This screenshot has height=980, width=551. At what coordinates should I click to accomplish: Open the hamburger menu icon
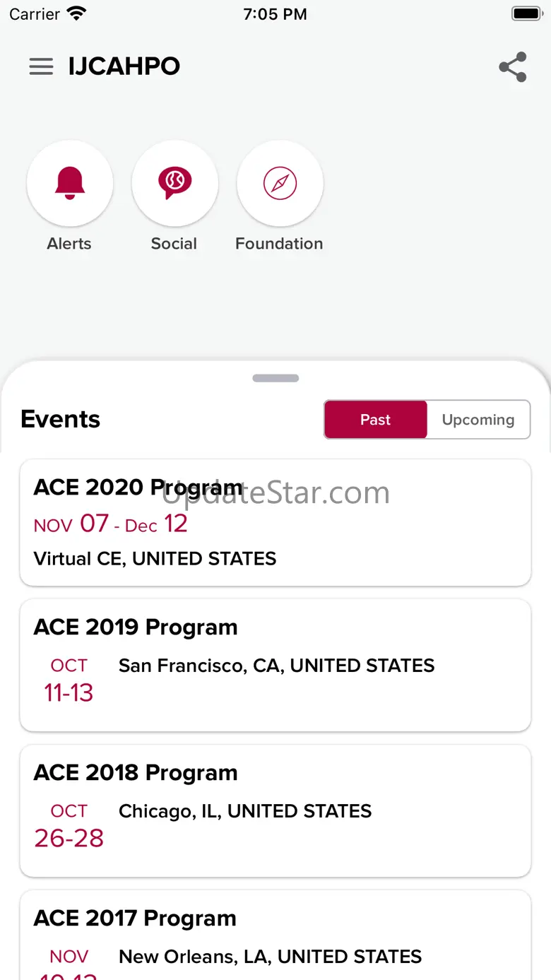[x=41, y=66]
